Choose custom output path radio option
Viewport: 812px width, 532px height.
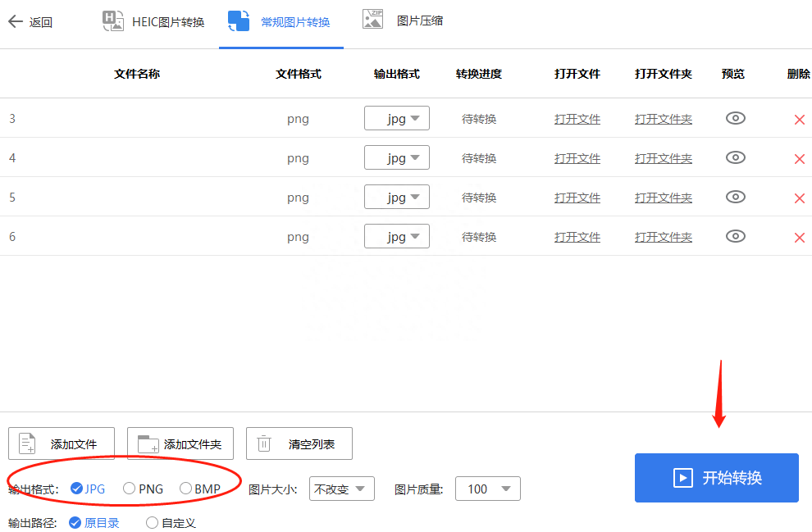point(152,522)
